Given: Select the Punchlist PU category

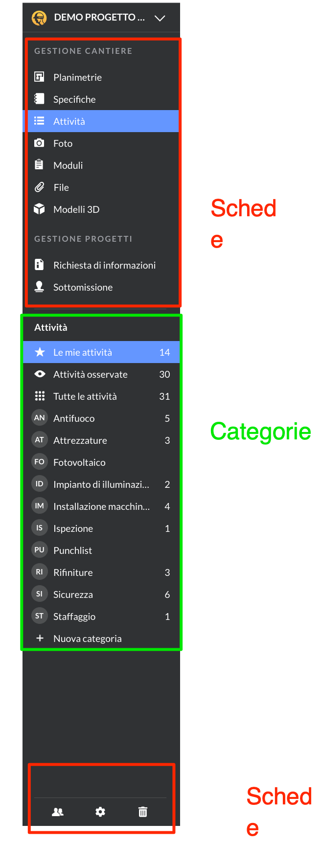Looking at the screenshot, I should [101, 550].
